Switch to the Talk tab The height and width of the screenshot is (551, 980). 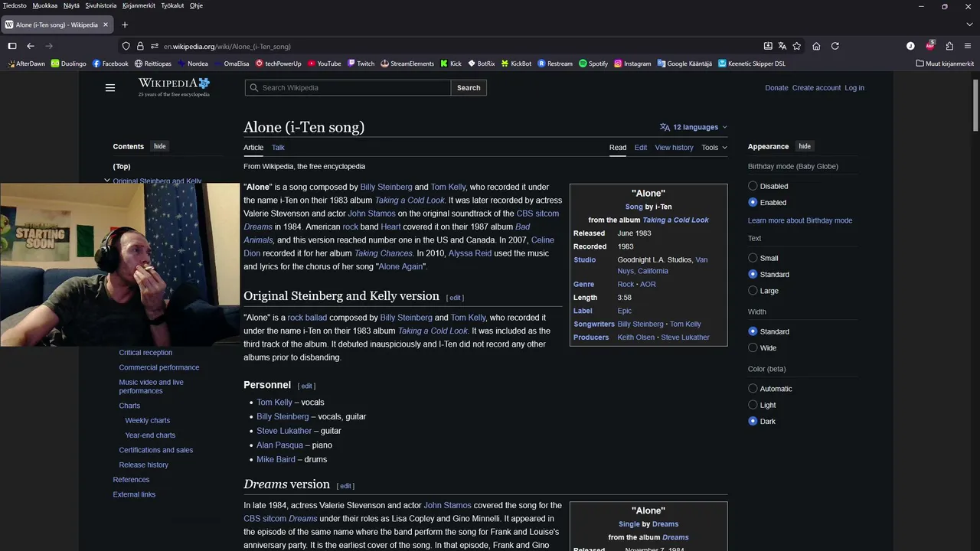pos(278,147)
